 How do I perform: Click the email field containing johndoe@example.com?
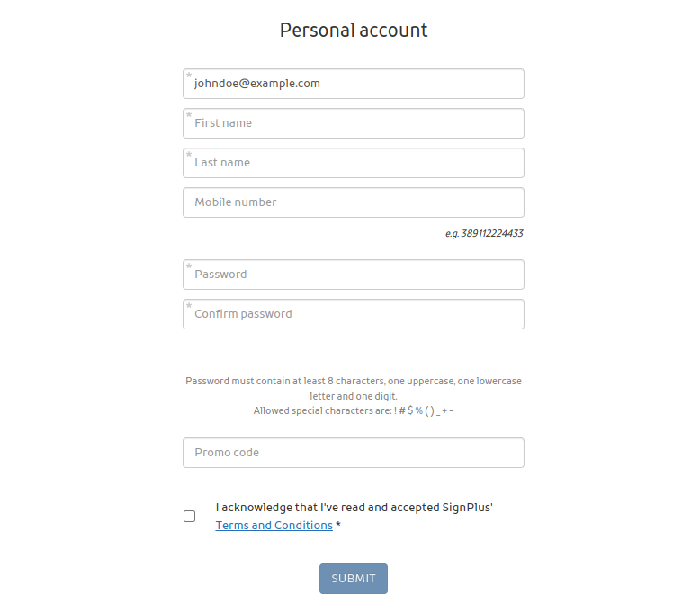click(x=353, y=84)
